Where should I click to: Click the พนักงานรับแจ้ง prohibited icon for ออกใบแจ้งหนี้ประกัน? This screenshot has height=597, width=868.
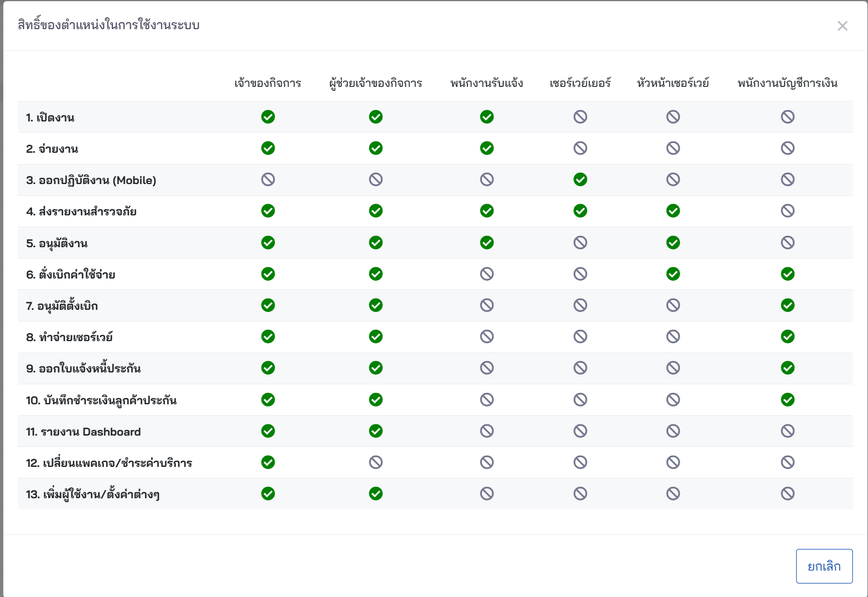[487, 368]
